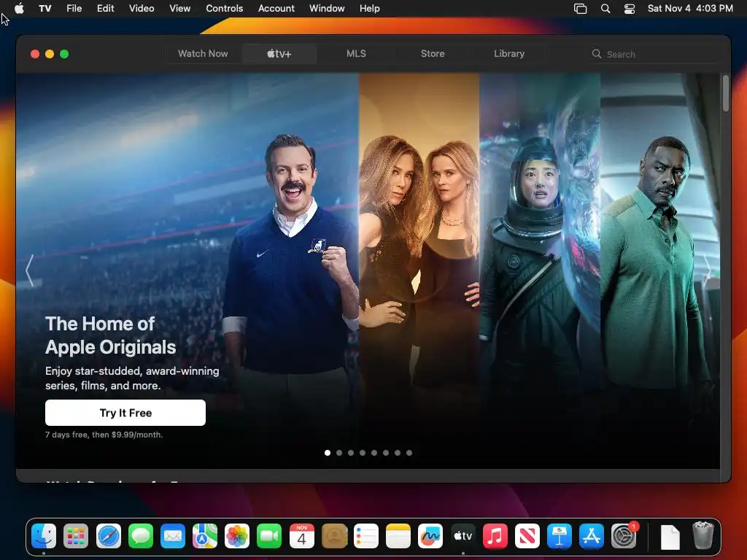Open the Help menu
The width and height of the screenshot is (747, 560).
coord(369,9)
